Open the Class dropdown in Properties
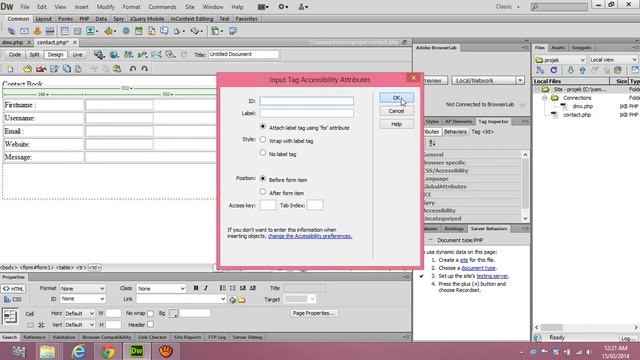The height and width of the screenshot is (360, 640). click(x=162, y=288)
